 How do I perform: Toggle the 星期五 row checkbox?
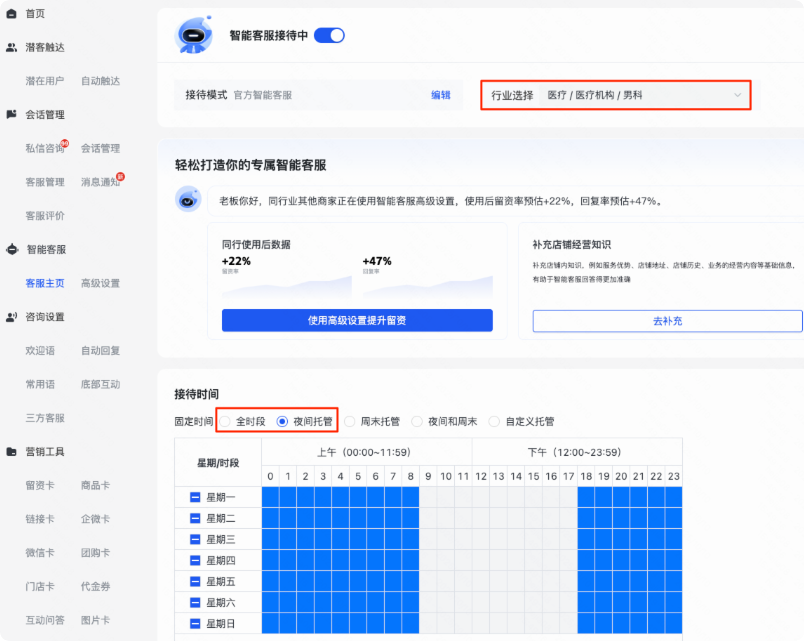point(195,582)
